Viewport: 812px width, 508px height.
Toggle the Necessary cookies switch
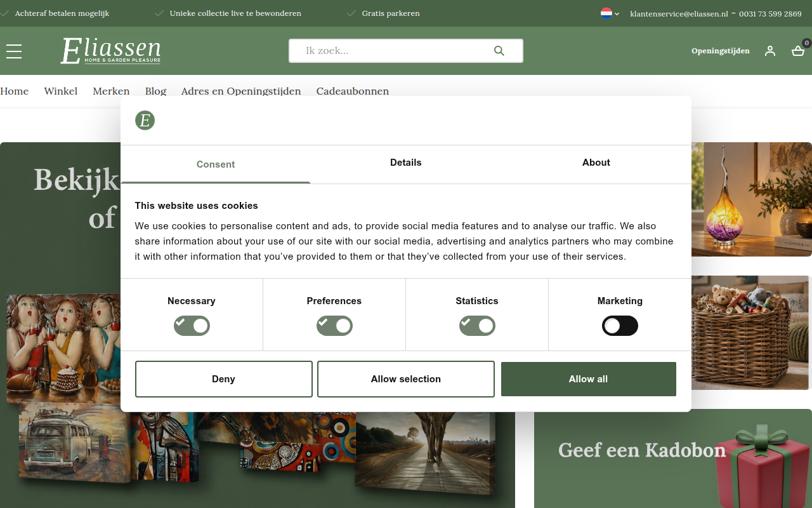point(192,326)
